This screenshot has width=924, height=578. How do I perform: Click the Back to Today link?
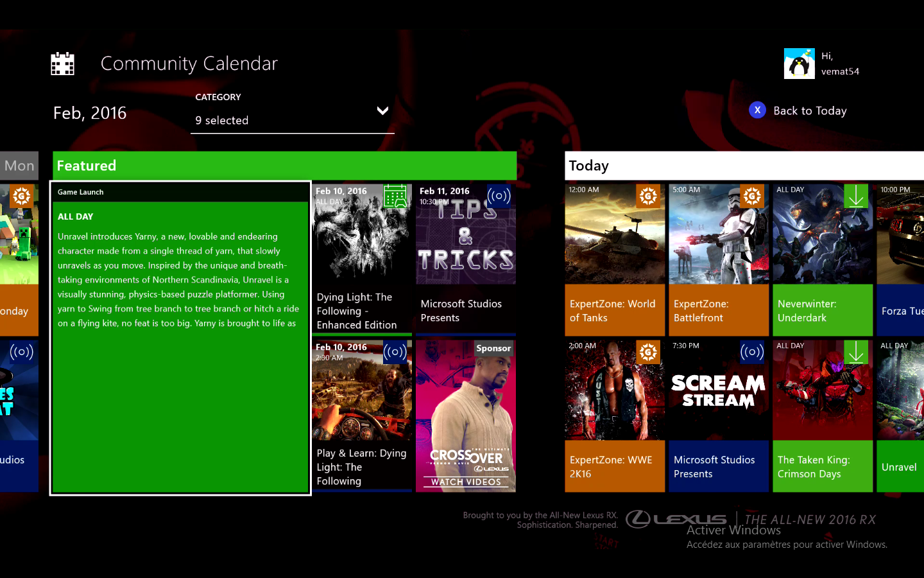(x=810, y=110)
